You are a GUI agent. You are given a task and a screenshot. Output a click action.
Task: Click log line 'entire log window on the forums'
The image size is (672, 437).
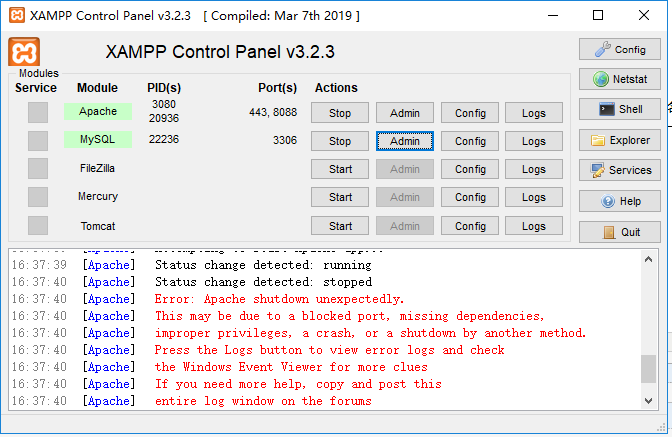point(263,401)
